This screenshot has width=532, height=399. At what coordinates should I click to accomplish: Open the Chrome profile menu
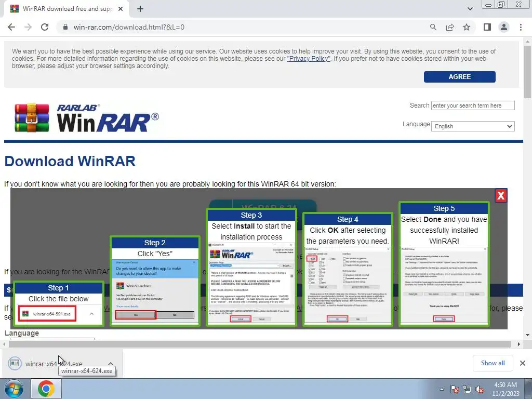point(504,27)
